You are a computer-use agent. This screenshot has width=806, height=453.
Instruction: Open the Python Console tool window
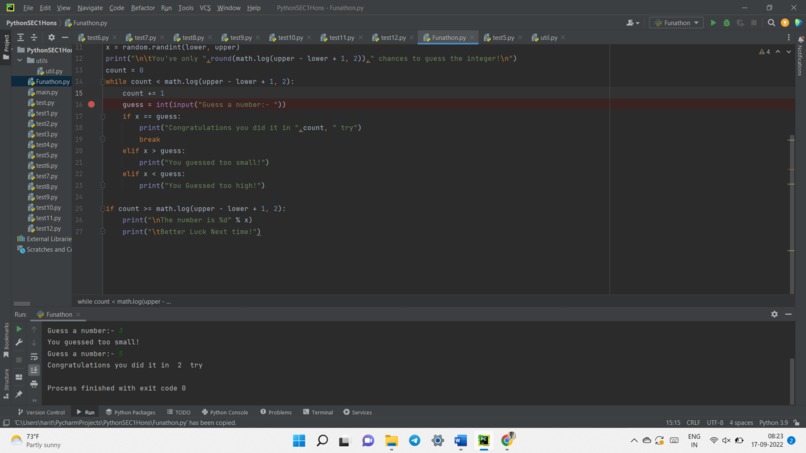point(225,412)
